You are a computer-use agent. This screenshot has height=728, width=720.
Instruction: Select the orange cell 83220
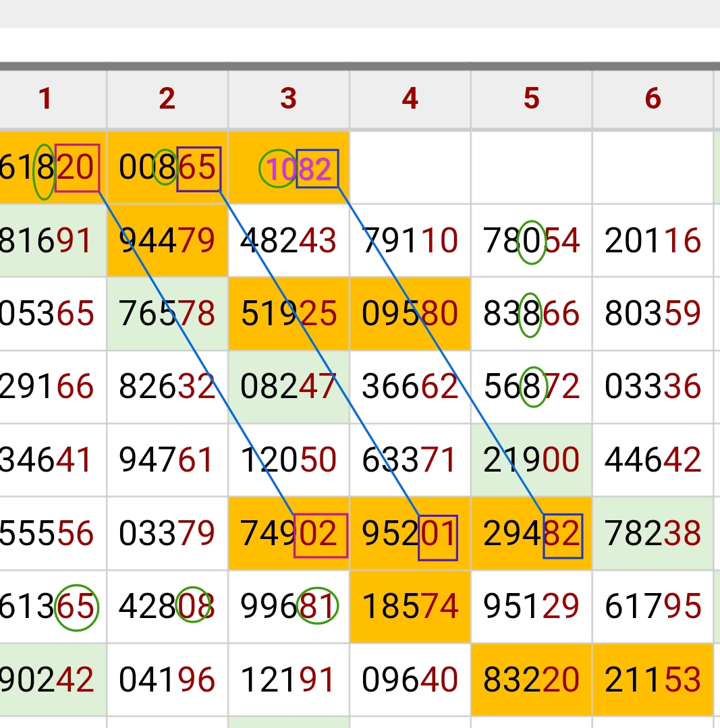pos(532,679)
